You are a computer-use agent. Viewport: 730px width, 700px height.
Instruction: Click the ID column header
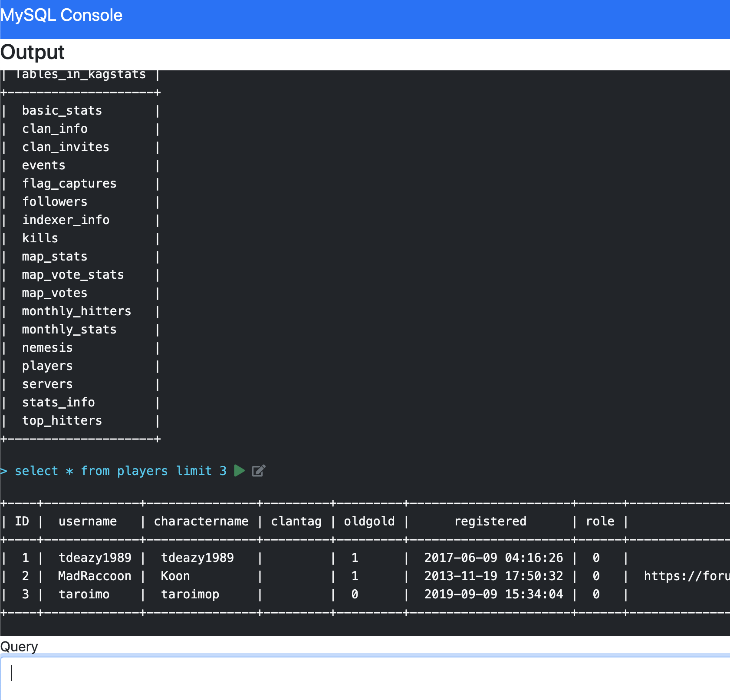coord(22,522)
